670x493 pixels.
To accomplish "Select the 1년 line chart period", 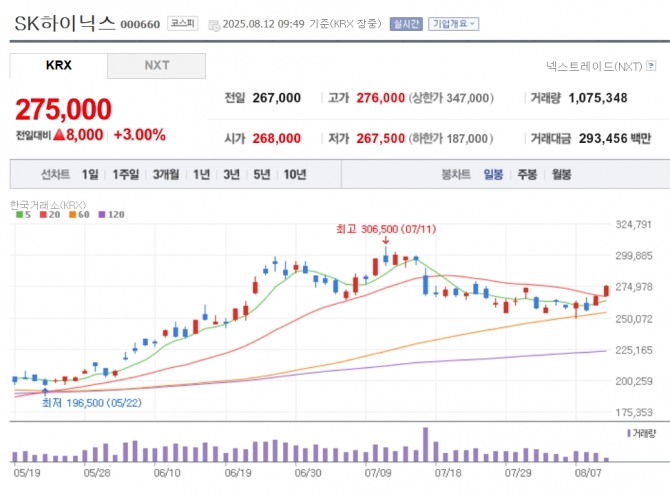I will click(201, 174).
